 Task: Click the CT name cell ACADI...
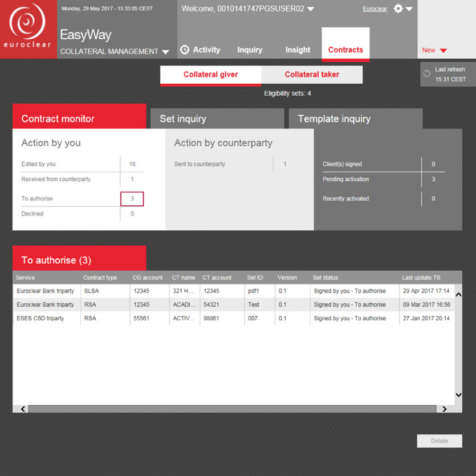184,304
